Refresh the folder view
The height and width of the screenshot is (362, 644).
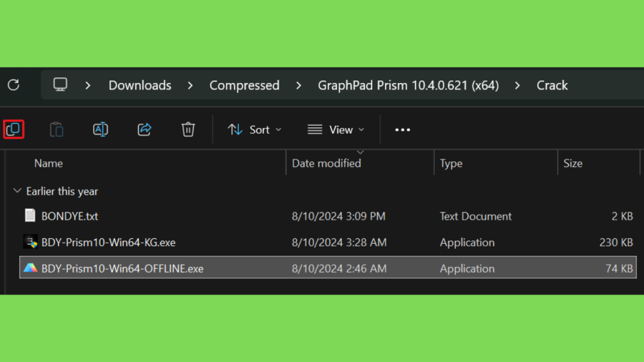pos(14,85)
